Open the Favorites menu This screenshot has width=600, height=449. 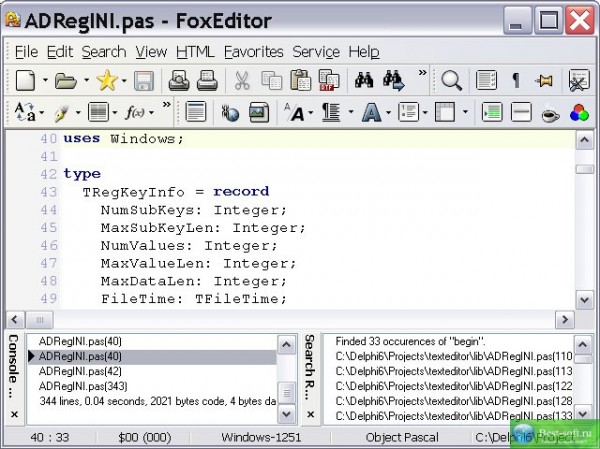coord(254,52)
